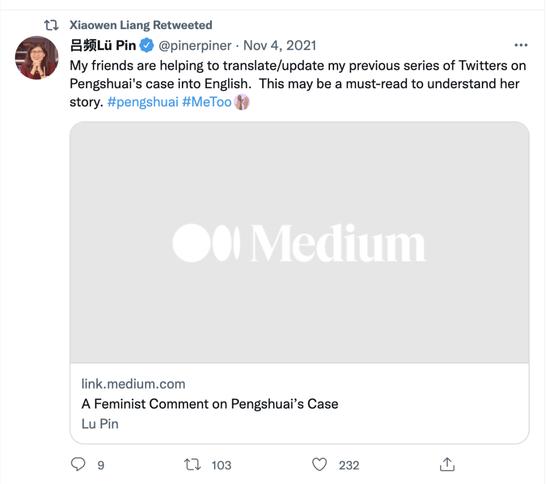Click the blue verified badge

147,46
